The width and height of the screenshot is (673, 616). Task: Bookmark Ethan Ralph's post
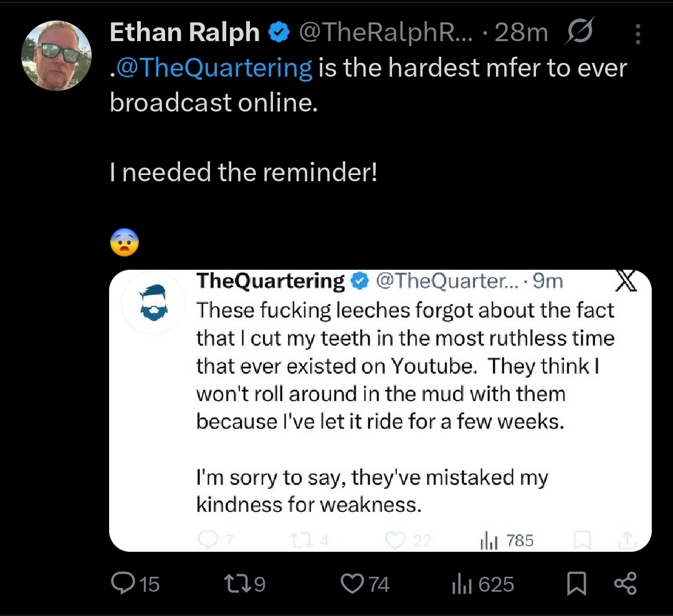576,584
